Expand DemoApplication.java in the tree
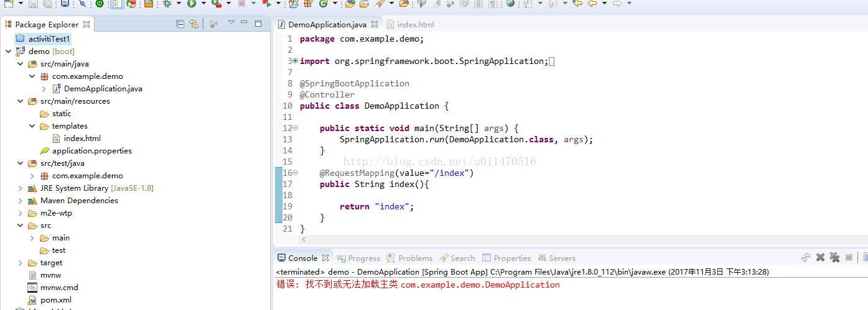This screenshot has height=310, width=868. coord(44,89)
